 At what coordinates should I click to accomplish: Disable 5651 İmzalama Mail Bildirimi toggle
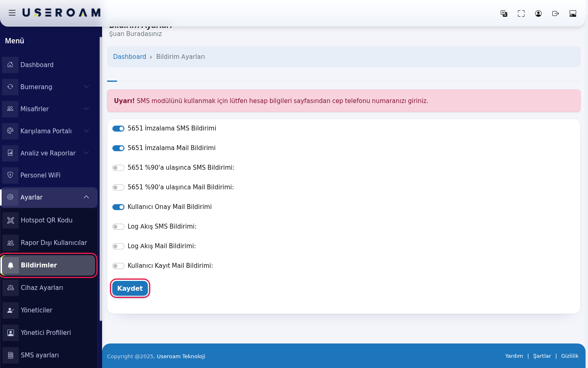[x=118, y=148]
